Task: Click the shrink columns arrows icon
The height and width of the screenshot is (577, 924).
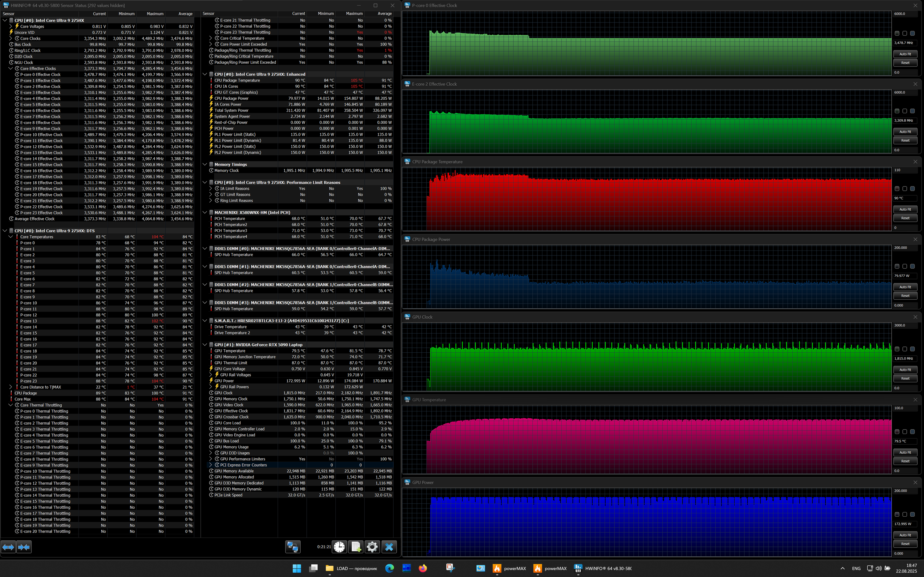Action: point(24,547)
